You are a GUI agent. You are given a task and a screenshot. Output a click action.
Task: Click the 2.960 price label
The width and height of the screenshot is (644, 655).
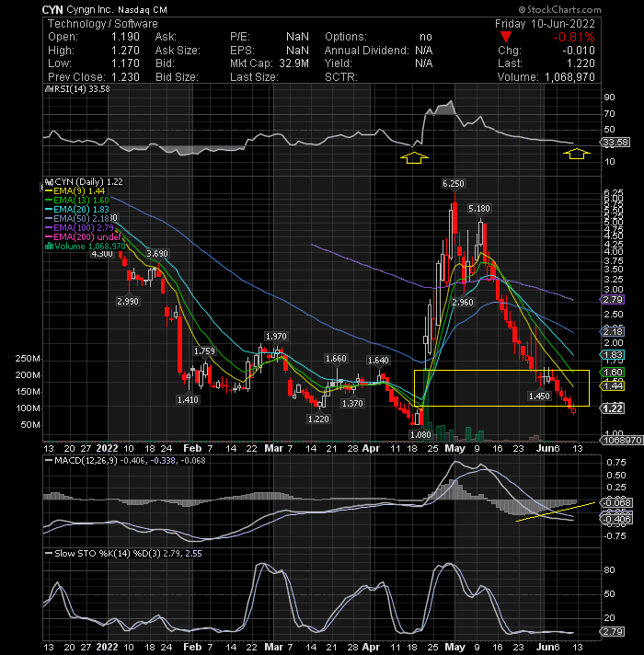point(463,302)
